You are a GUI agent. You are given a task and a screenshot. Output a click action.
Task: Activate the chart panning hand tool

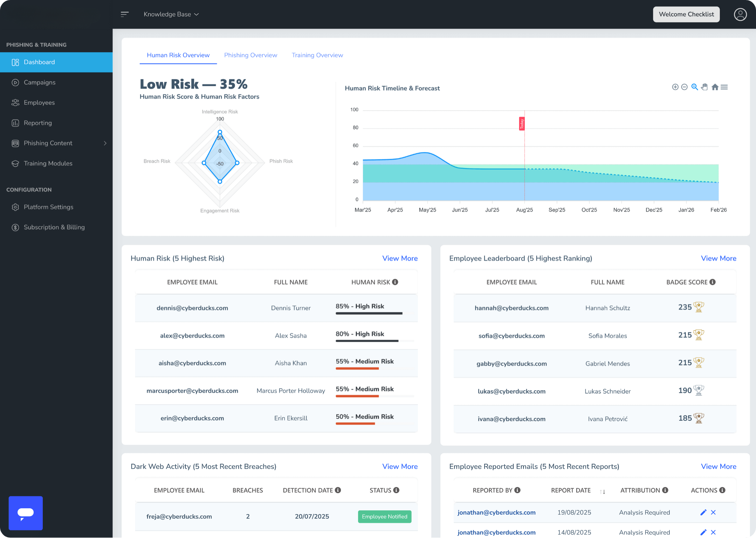[x=705, y=87]
